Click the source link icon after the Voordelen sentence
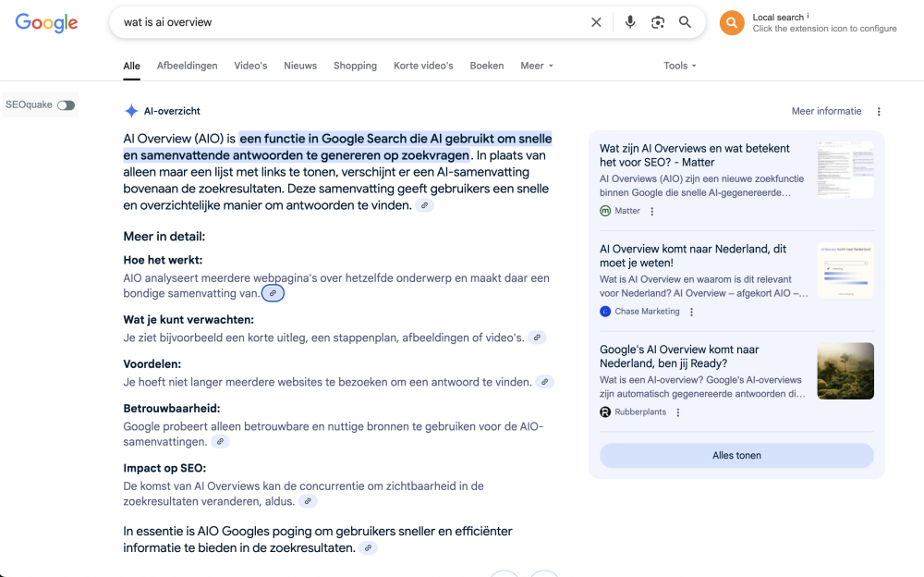The height and width of the screenshot is (577, 924). point(545,382)
